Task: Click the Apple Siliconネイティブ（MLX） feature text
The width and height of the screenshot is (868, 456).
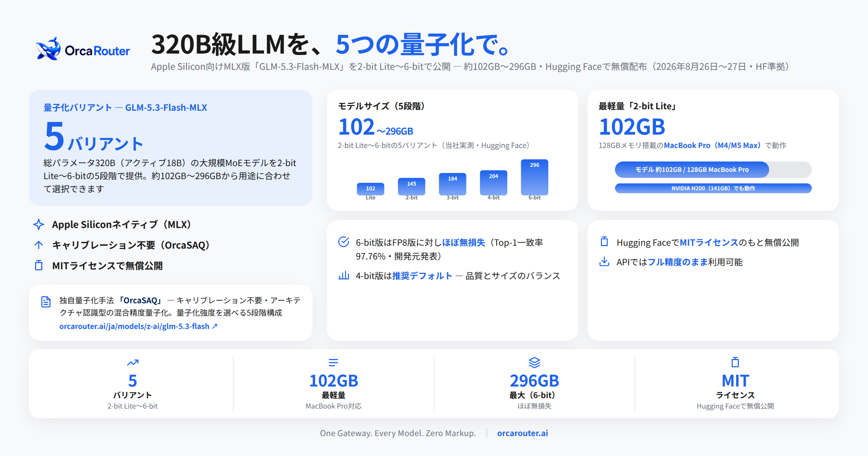Action: 122,224
